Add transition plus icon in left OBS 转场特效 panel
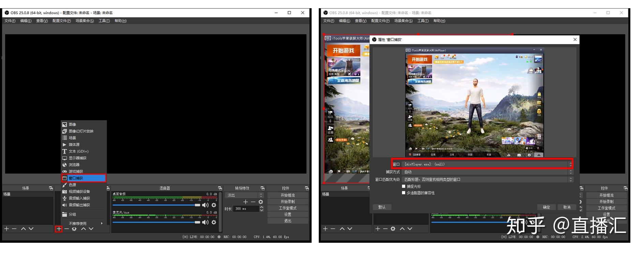644x253 pixels. [x=245, y=202]
